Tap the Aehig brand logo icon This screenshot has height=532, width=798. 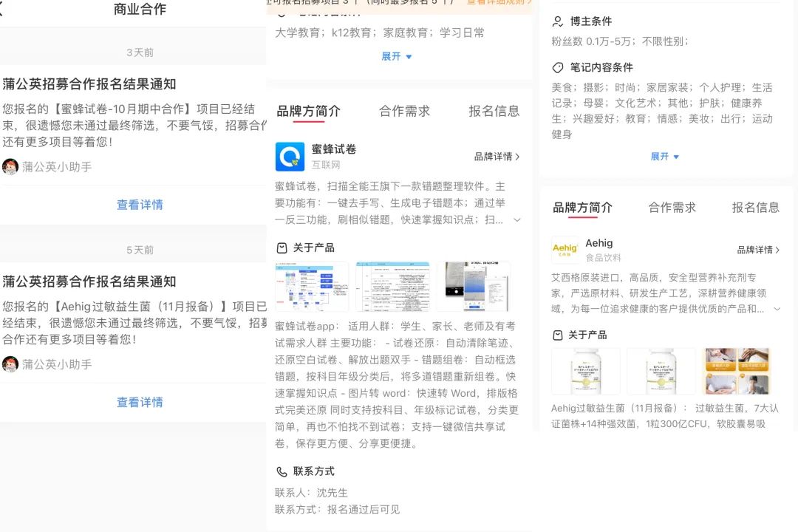565,250
